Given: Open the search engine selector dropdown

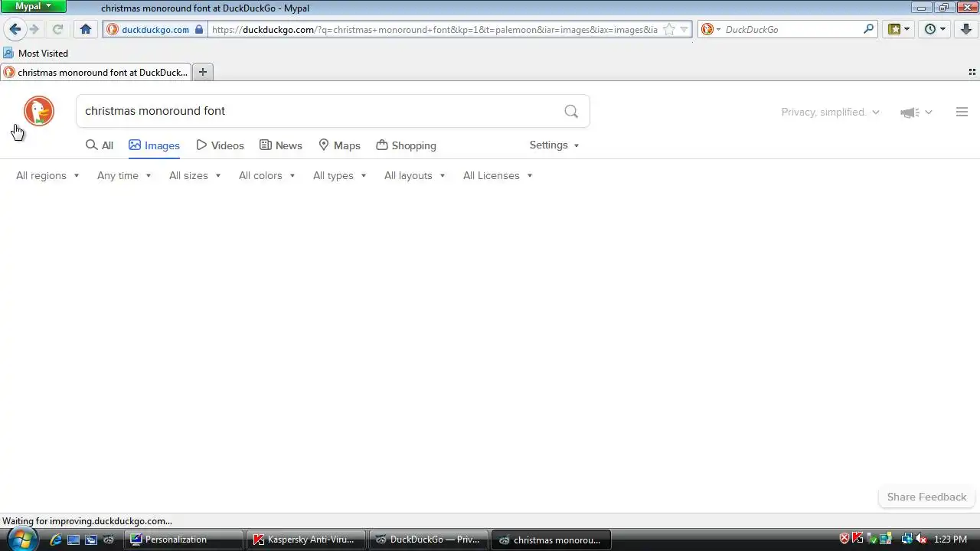Looking at the screenshot, I should click(711, 29).
